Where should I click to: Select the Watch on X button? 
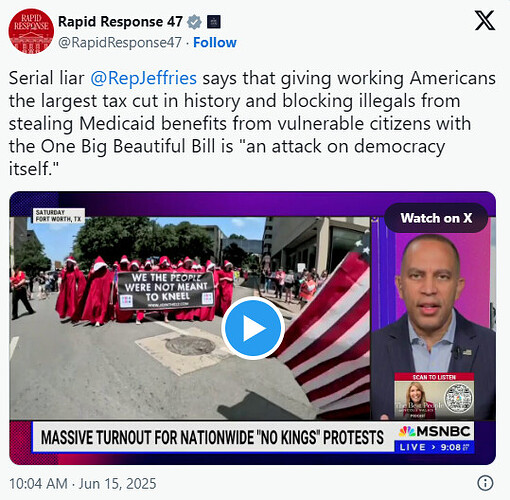(x=436, y=218)
